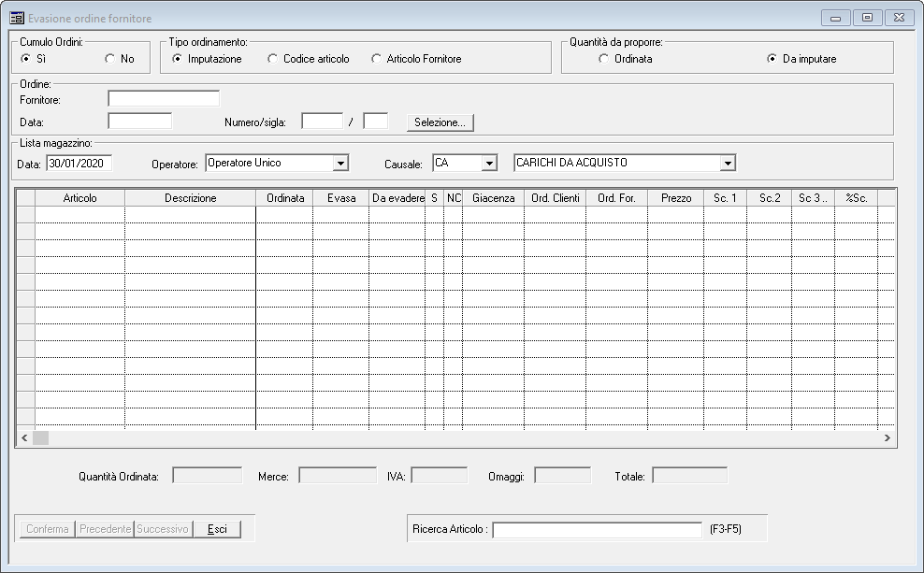The height and width of the screenshot is (573, 924).
Task: Expand the Causale code dropdown
Action: (488, 164)
